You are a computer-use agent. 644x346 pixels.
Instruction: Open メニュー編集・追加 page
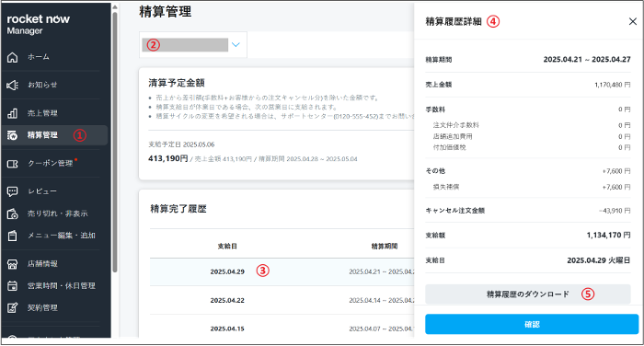coord(62,236)
